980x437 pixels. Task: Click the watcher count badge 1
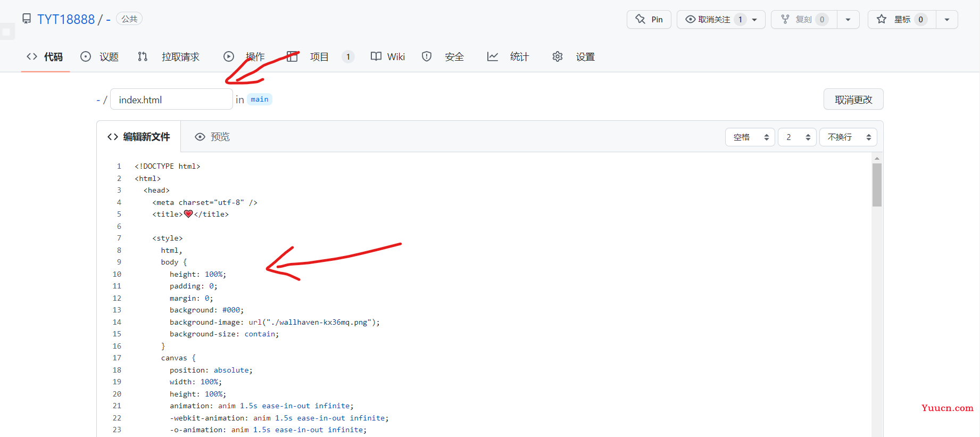coord(740,19)
